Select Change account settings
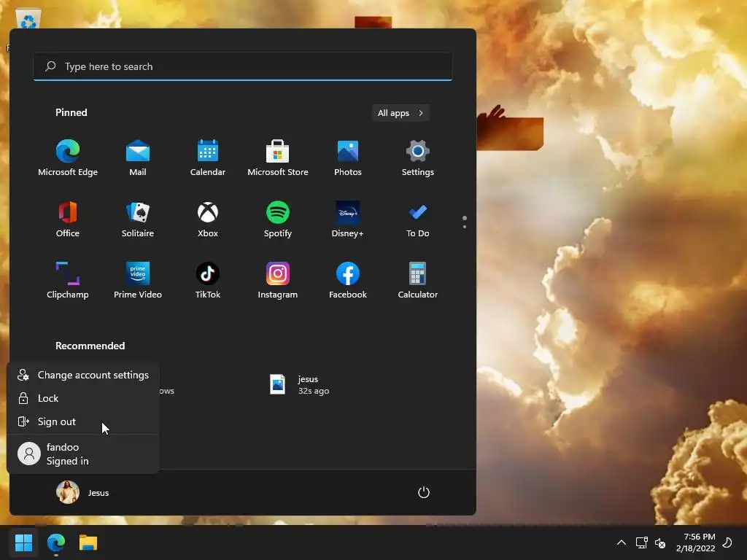Viewport: 747px width, 560px height. click(x=83, y=375)
